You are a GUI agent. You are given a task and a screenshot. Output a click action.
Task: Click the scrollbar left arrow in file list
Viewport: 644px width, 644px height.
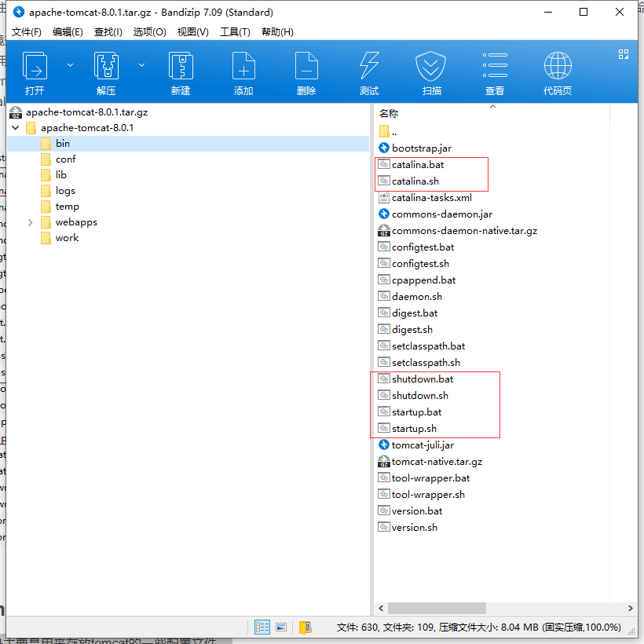pyautogui.click(x=381, y=609)
